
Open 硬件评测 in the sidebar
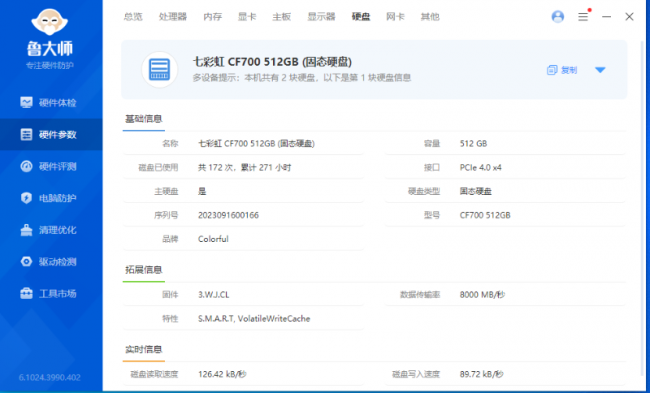coord(51,166)
